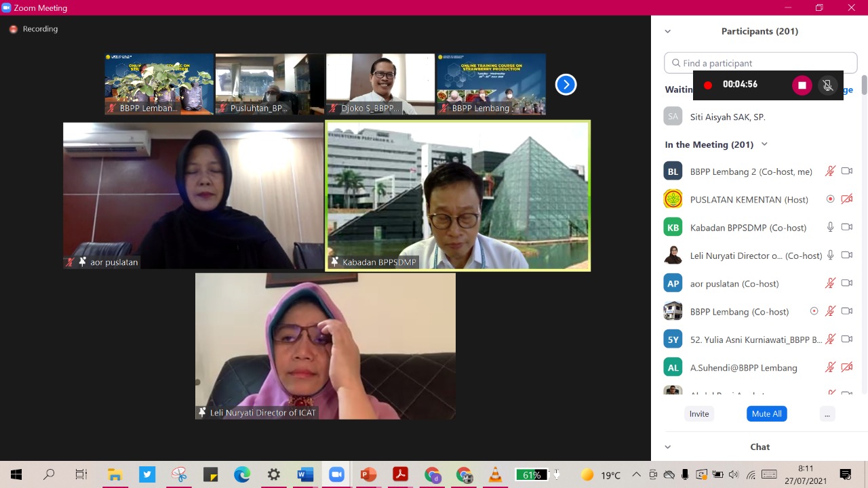Viewport: 868px width, 488px height.
Task: Open Zoom from the Windows taskbar
Action: (x=336, y=474)
